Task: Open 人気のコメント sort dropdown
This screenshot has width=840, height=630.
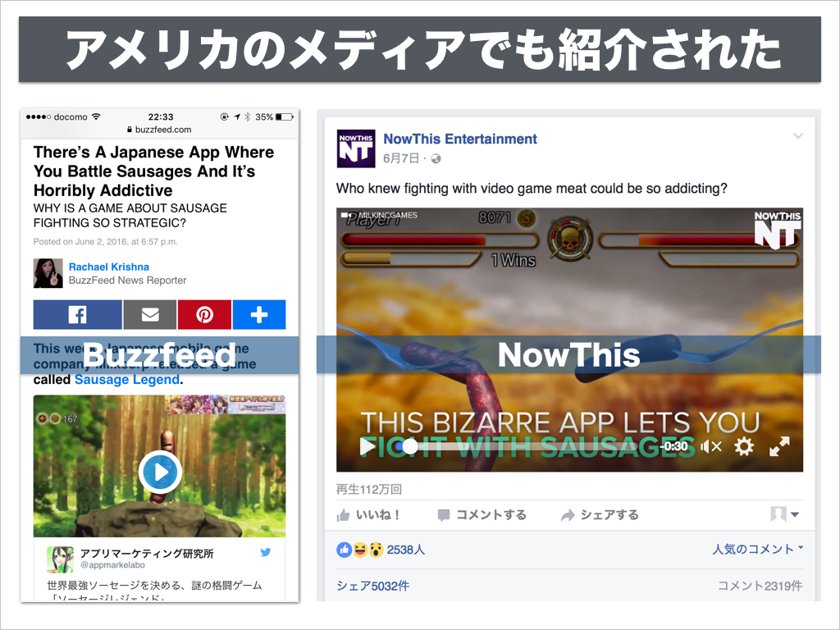Action: click(757, 549)
